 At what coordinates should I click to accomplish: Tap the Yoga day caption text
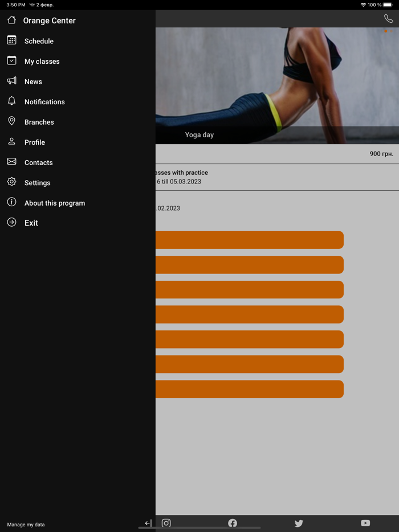[199, 134]
